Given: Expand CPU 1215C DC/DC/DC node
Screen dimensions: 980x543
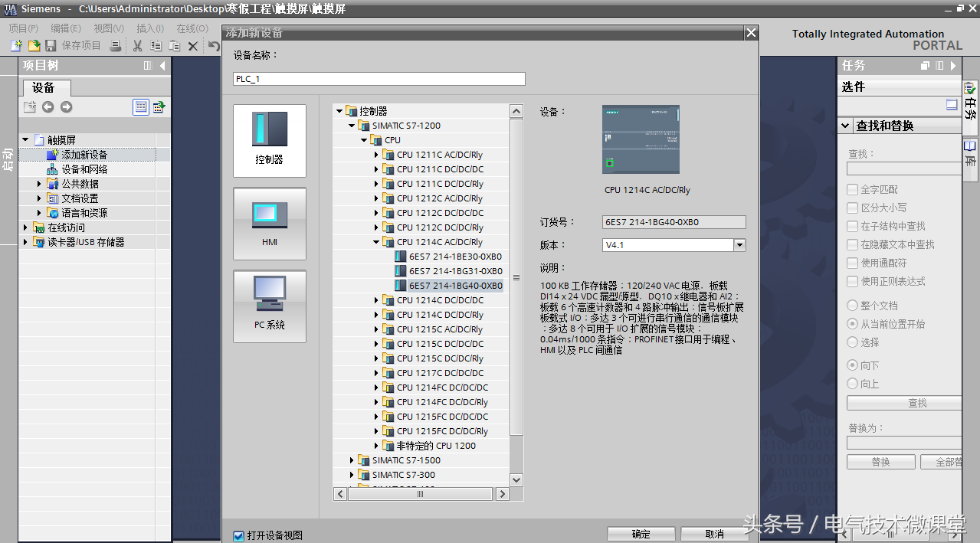Looking at the screenshot, I should click(x=376, y=344).
